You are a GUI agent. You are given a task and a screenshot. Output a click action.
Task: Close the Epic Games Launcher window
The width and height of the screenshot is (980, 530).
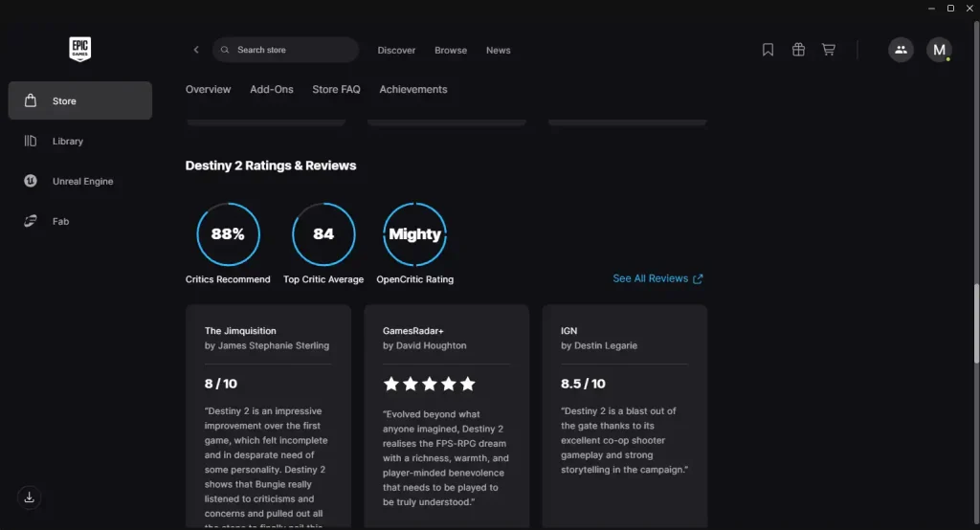pos(970,8)
